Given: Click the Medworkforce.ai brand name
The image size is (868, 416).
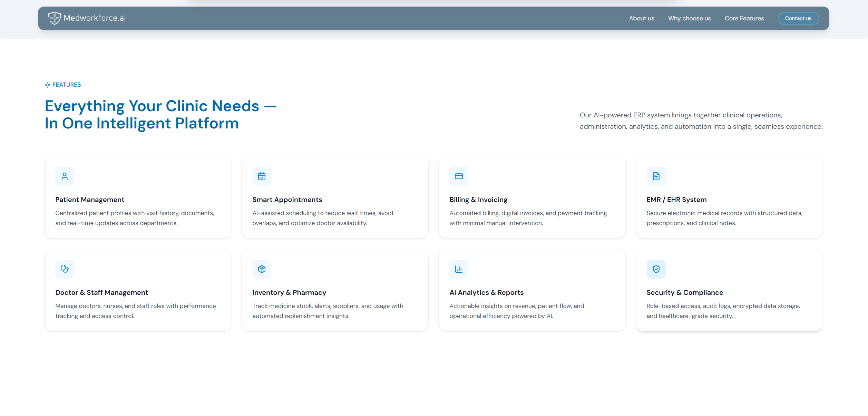Looking at the screenshot, I should (x=95, y=18).
